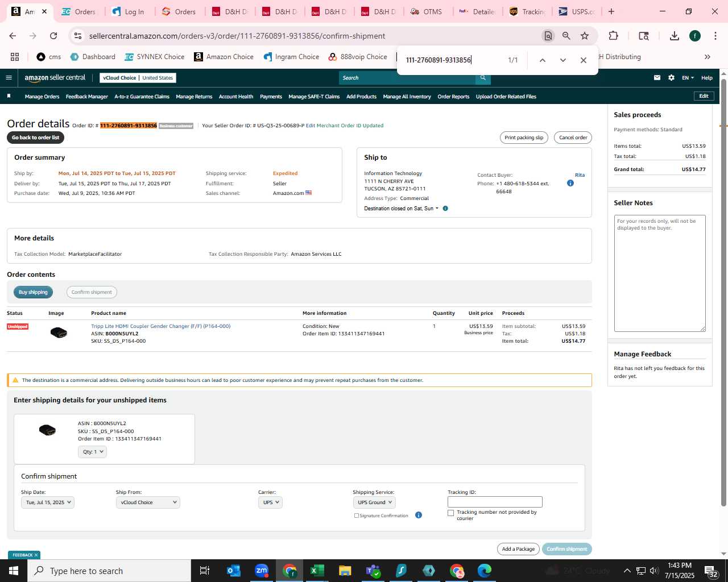
Task: Close the browser find bar
Action: click(583, 60)
